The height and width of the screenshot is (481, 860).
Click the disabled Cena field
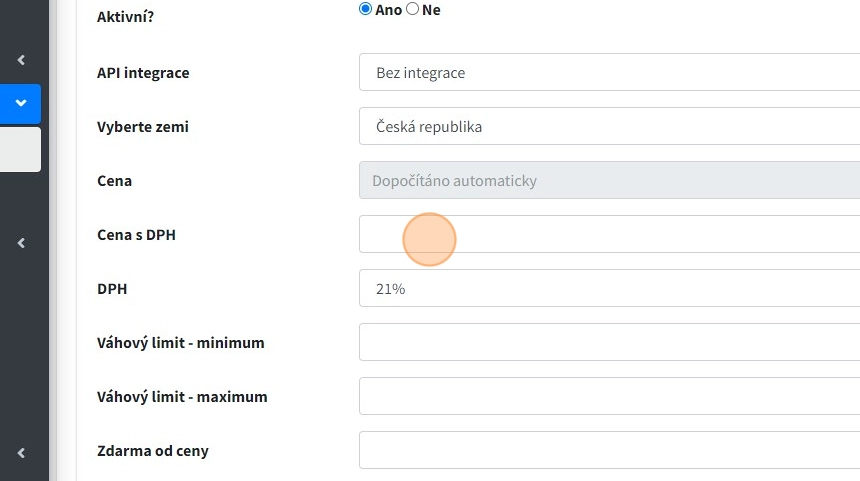pyautogui.click(x=609, y=181)
